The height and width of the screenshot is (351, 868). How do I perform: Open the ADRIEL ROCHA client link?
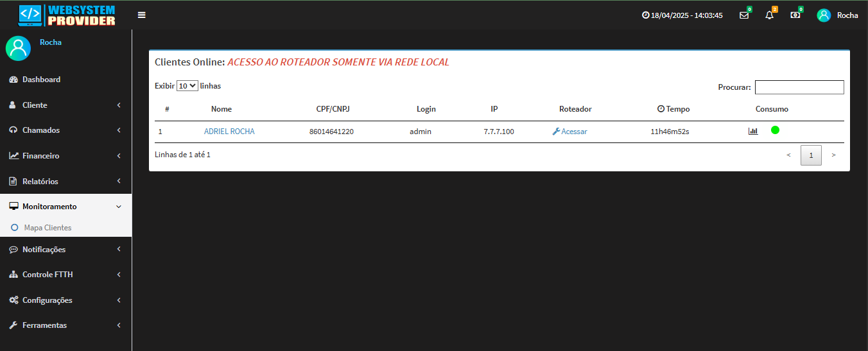point(229,132)
